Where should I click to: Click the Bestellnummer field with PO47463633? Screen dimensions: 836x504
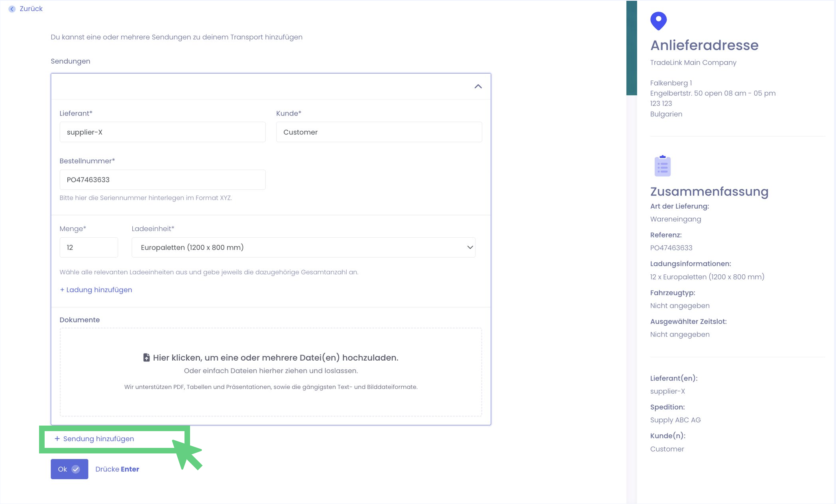tap(162, 180)
